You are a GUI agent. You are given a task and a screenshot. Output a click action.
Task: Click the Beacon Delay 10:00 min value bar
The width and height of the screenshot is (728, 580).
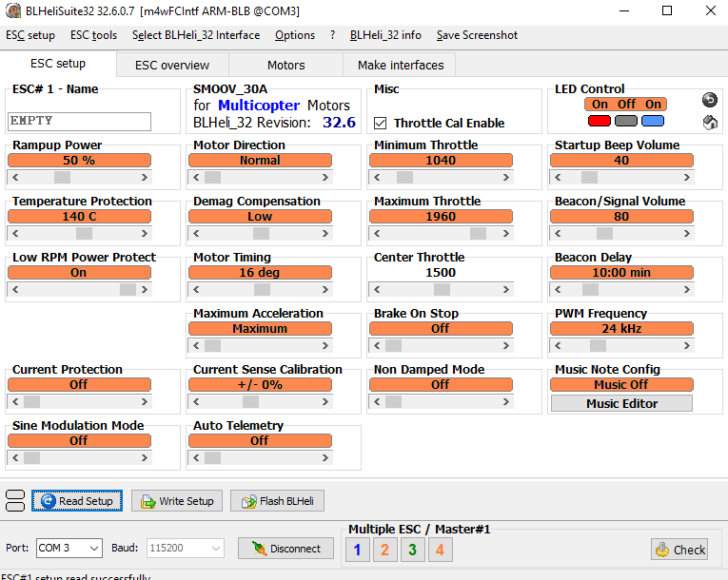621,272
